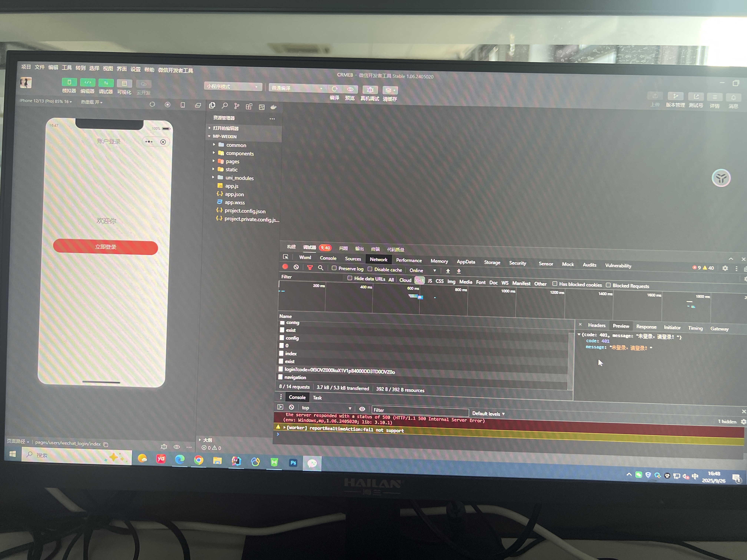Open source control branch icon in sidebar
Screen dimensions: 747x560
tap(237, 106)
